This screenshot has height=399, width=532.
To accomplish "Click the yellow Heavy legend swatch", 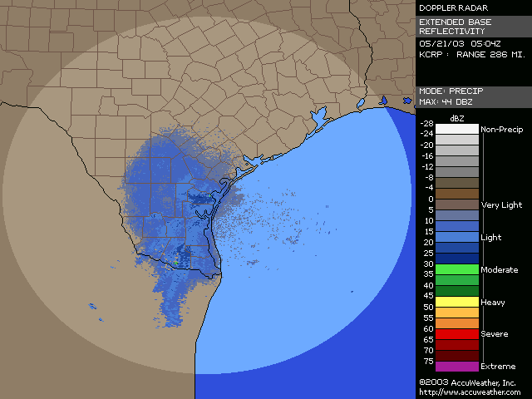I will point(457,302).
